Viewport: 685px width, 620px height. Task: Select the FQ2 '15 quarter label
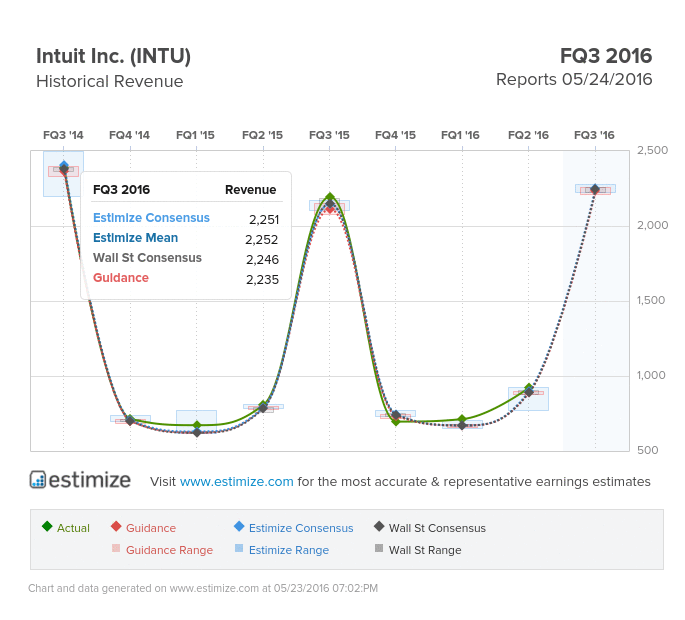coord(263,135)
